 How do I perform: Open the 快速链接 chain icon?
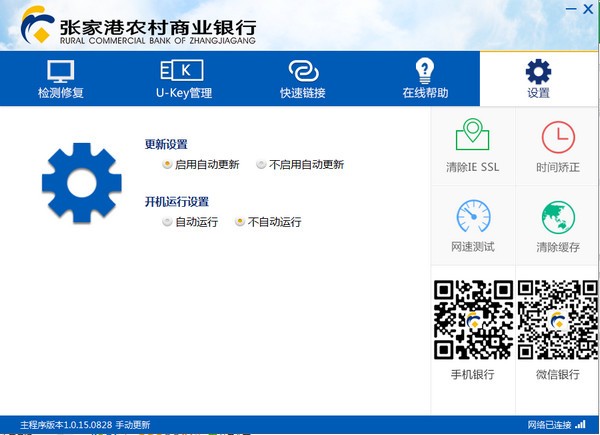pyautogui.click(x=303, y=71)
